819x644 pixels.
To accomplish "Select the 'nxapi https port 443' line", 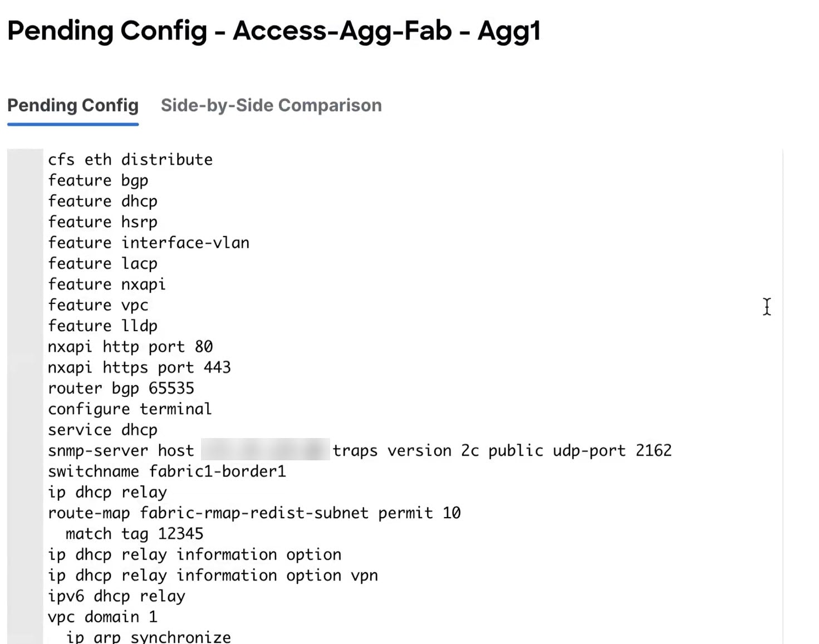I will pos(139,367).
